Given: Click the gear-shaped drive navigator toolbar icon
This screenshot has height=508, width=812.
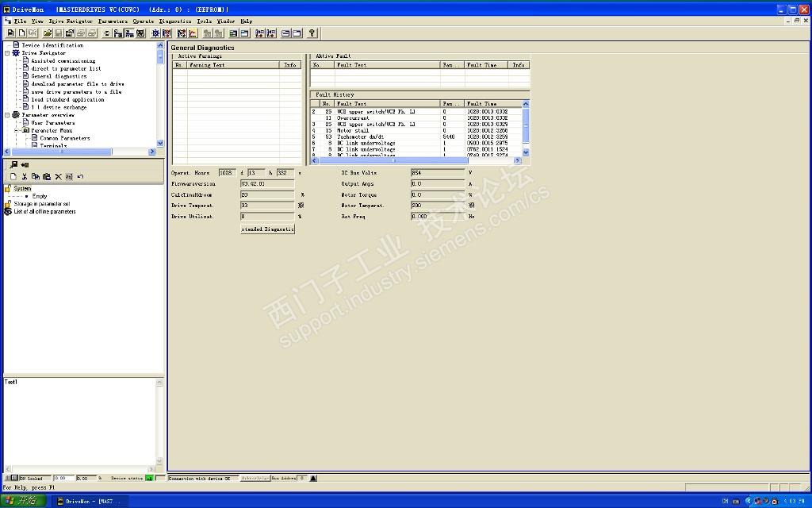Looking at the screenshot, I should 155,33.
